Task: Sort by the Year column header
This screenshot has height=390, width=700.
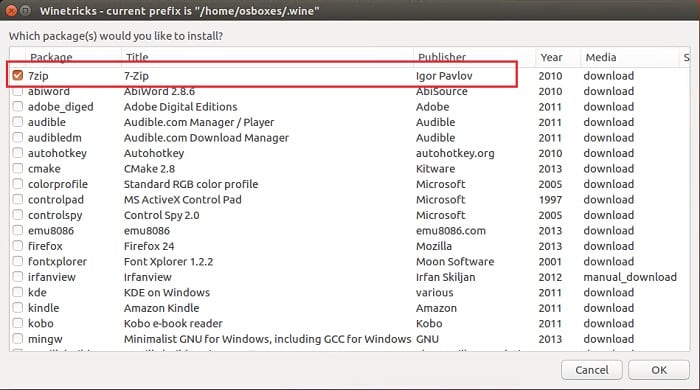Action: pos(558,57)
